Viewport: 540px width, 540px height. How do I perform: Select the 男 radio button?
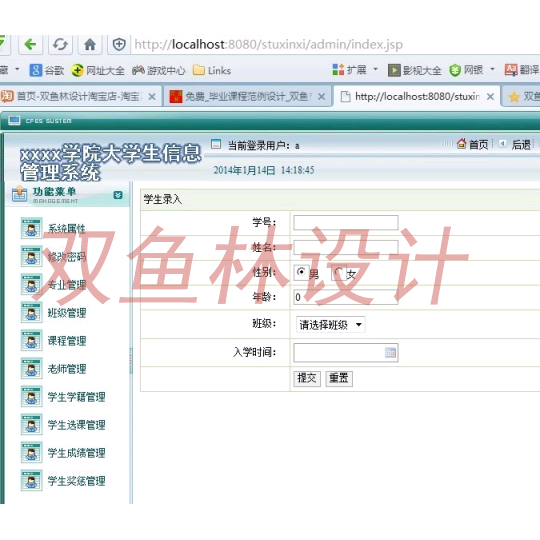301,272
